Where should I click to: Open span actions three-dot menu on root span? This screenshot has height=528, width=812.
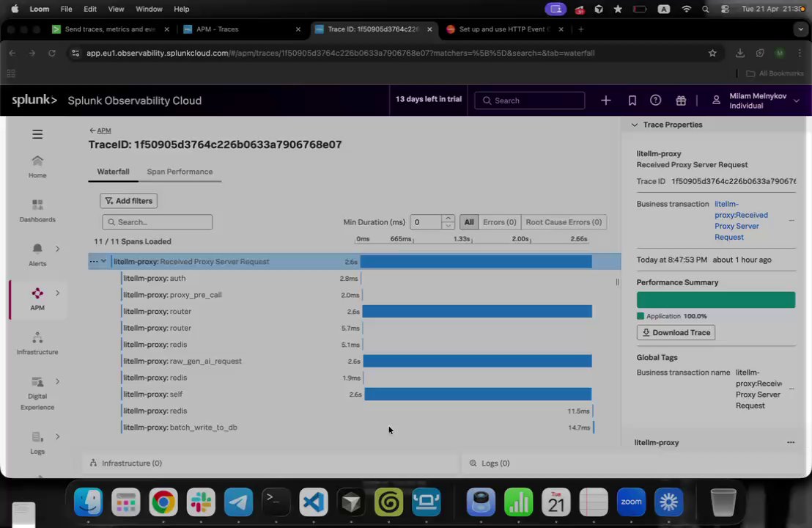pos(93,262)
